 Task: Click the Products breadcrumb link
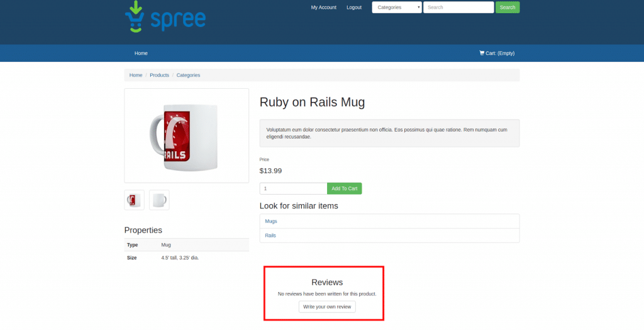pyautogui.click(x=159, y=76)
